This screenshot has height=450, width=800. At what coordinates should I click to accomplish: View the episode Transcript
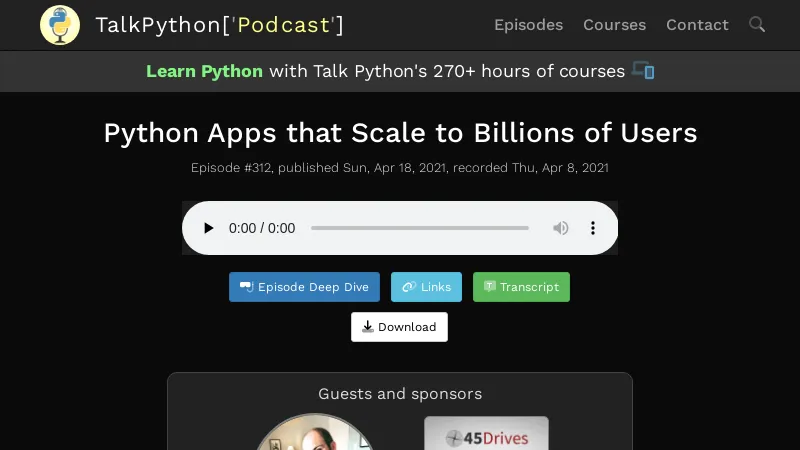pos(521,287)
